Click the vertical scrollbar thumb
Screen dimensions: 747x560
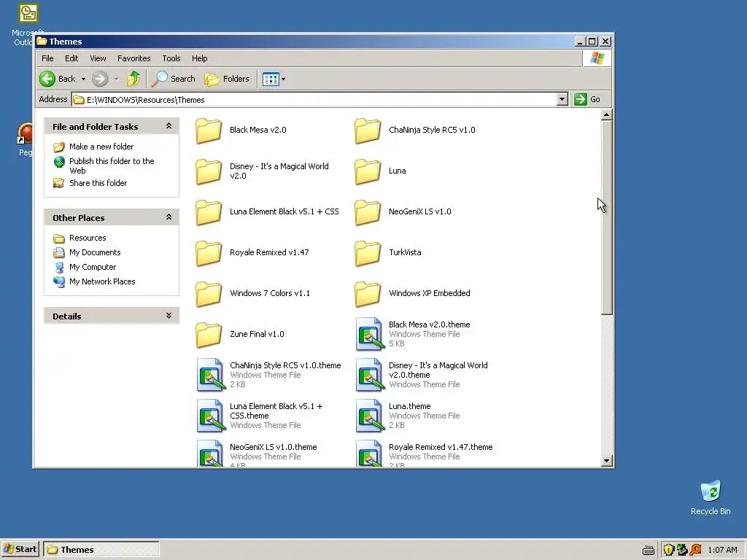pos(606,217)
